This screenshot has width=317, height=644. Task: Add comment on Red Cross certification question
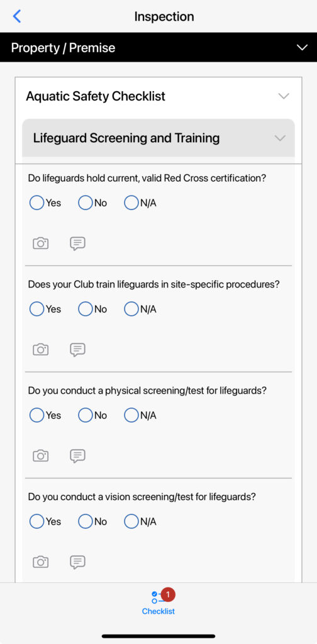coord(77,244)
